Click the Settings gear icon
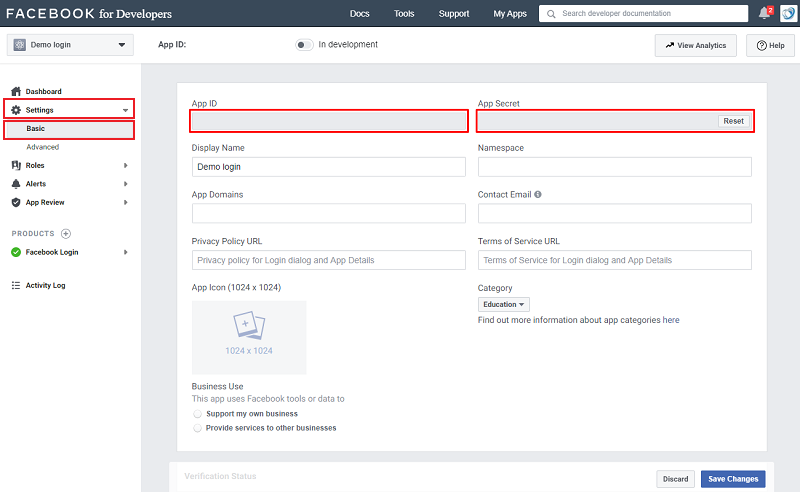The width and height of the screenshot is (800, 492). 16,110
